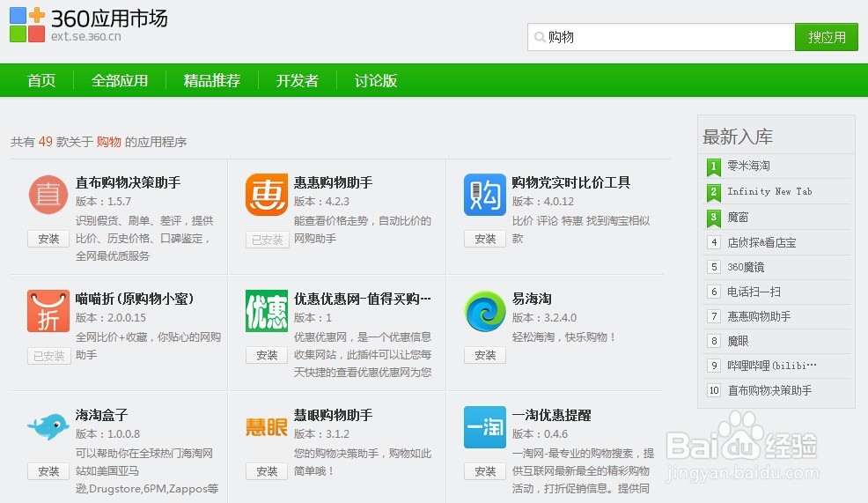Click rank 4 number badge
Viewport: 868px width, 503px height.
[714, 242]
